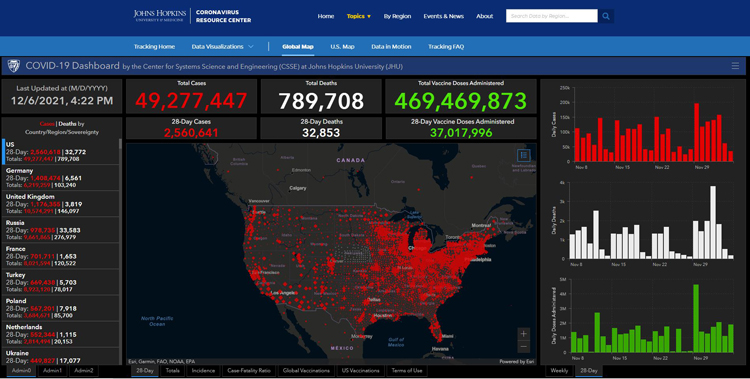Screen dimensions: 750x379
Task: Click the 28-Day Cases value 2,560,641
Action: (191, 133)
